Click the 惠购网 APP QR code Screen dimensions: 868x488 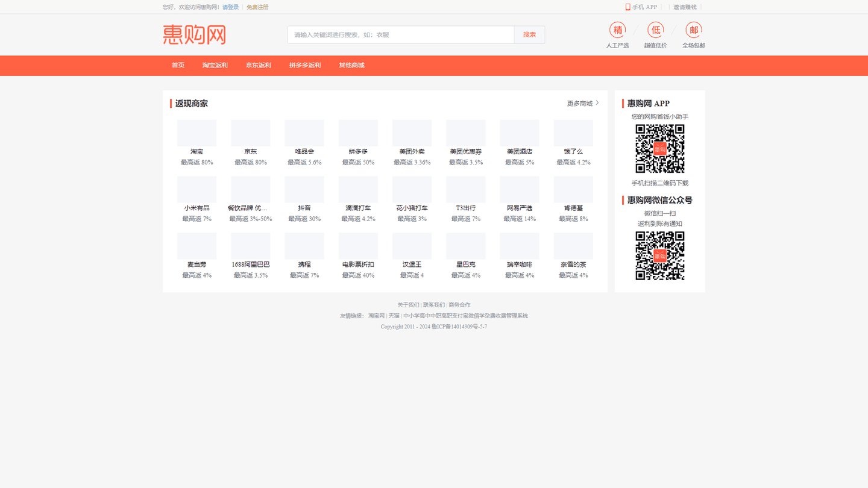(660, 149)
